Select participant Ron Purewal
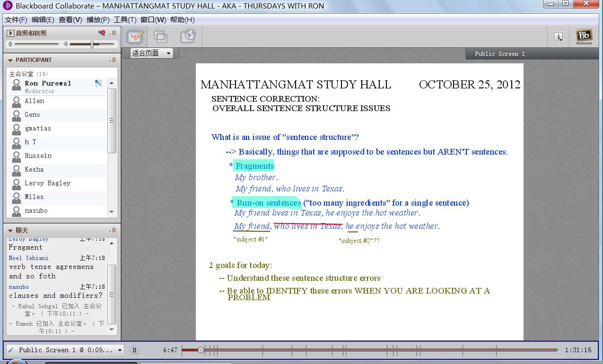This screenshot has height=364, width=603. point(58,87)
